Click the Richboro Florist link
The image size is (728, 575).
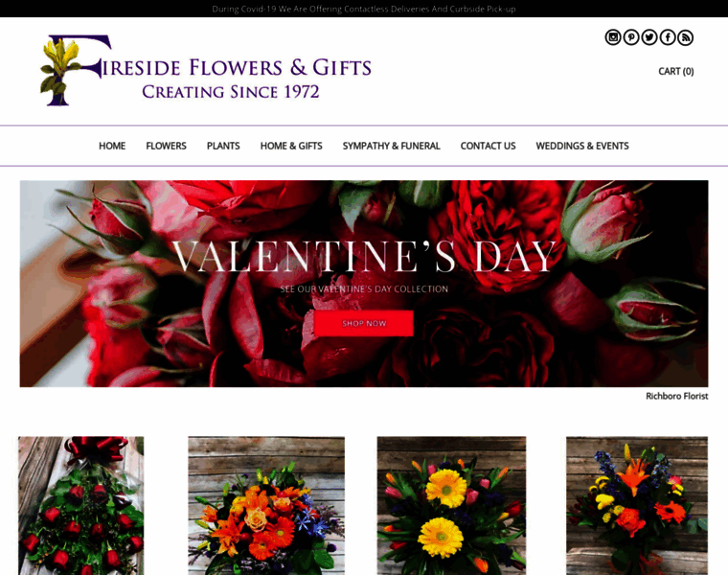[676, 396]
